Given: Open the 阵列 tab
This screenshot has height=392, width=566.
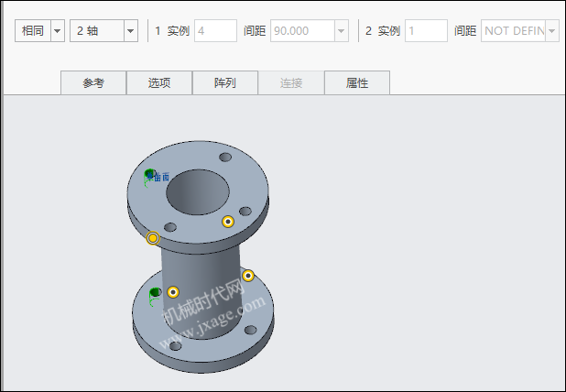Looking at the screenshot, I should 225,82.
